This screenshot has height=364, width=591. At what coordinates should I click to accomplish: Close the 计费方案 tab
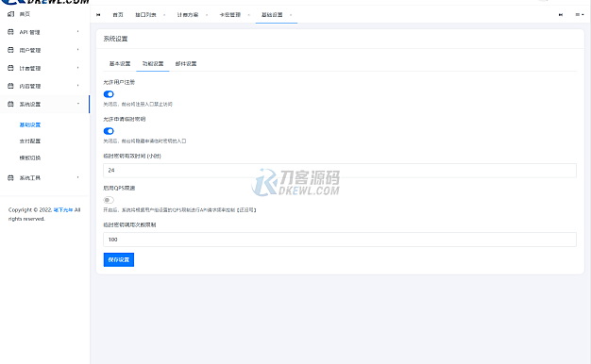pos(207,15)
